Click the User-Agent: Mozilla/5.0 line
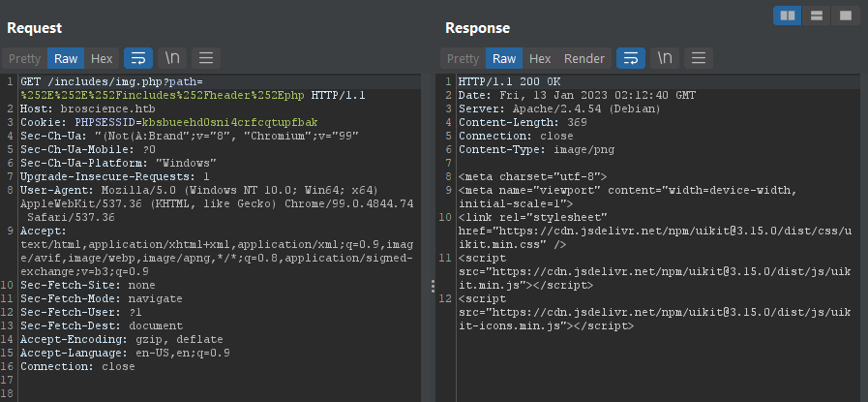868x402 pixels. pos(200,190)
